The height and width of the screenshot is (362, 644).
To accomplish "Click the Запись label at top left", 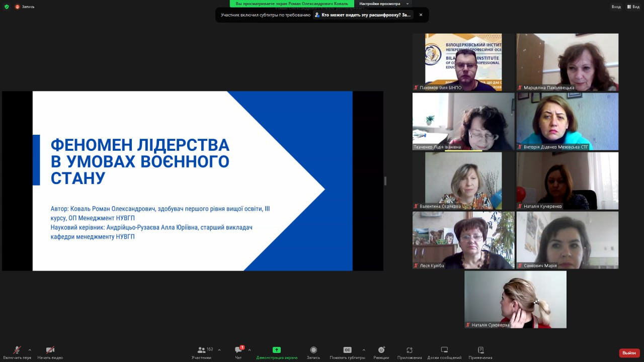I will click(x=28, y=7).
